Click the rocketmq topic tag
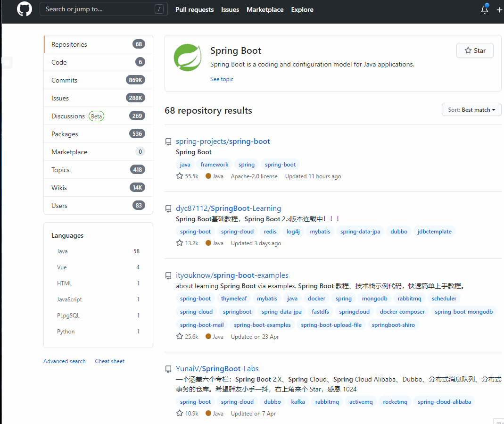The height and width of the screenshot is (424, 504). 395,401
